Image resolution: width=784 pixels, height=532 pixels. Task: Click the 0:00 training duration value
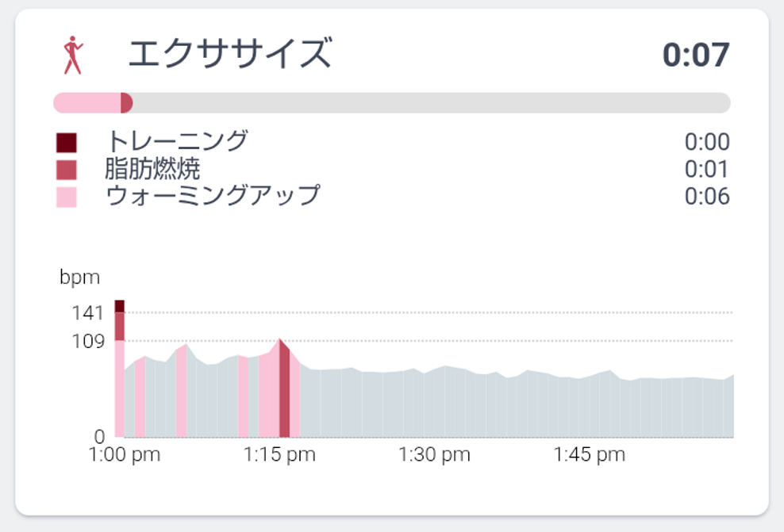(x=707, y=143)
